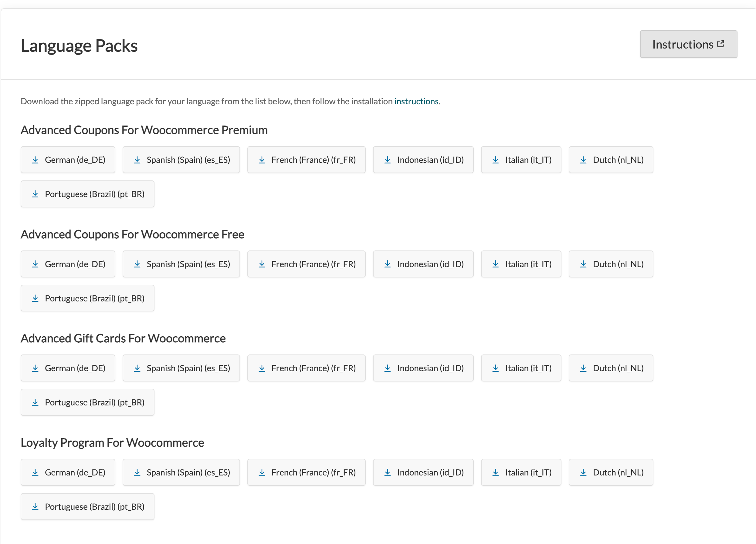Viewport: 756px width, 544px height.
Task: Click download icon for Loyalty Program French pack
Action: pyautogui.click(x=262, y=472)
